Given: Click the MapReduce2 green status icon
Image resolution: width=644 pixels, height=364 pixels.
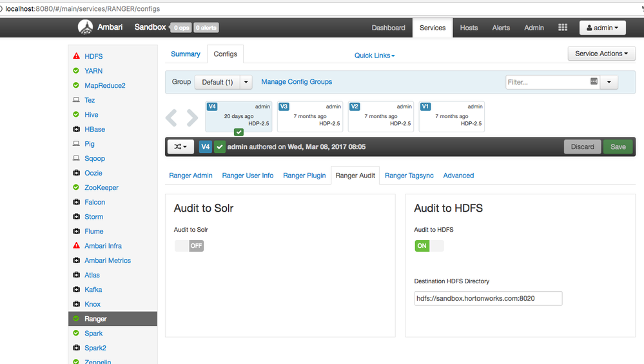Looking at the screenshot, I should point(76,85).
